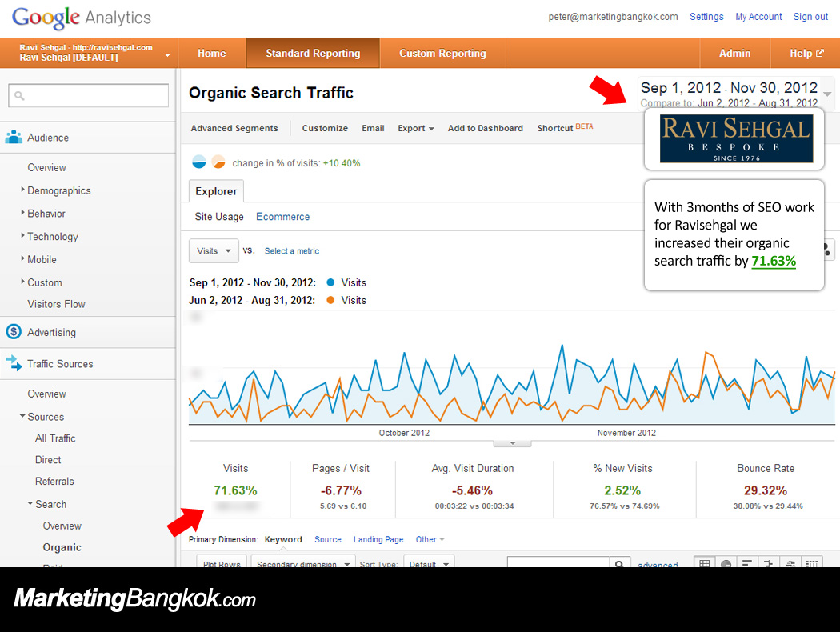The image size is (840, 632).
Task: Open the date range picker arrow
Action: pos(827,94)
